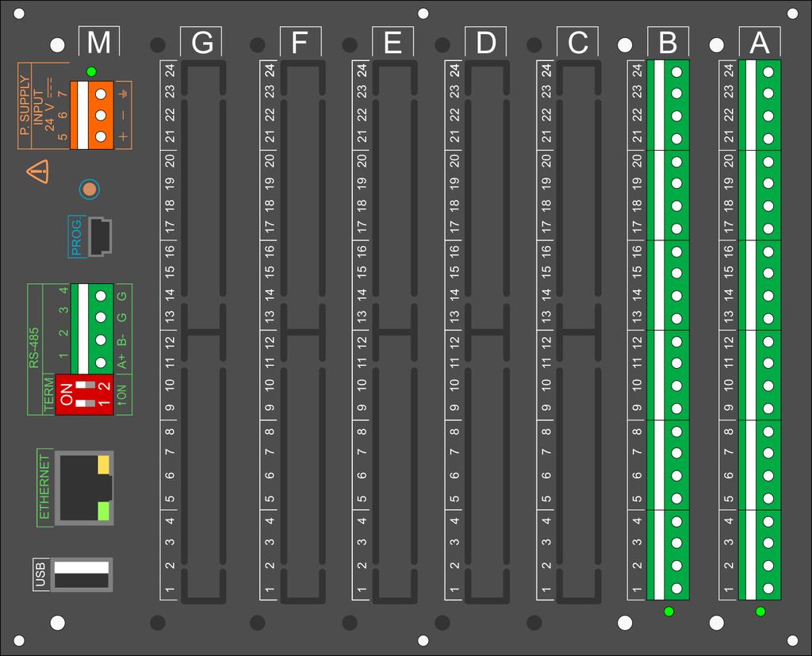Click power supply terminal 6 minus screw

click(101, 115)
